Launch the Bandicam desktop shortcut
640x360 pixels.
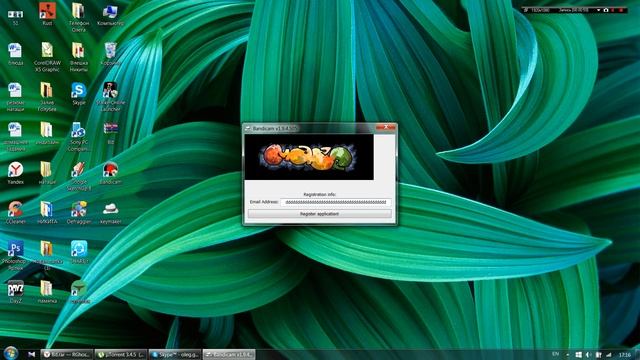click(110, 173)
